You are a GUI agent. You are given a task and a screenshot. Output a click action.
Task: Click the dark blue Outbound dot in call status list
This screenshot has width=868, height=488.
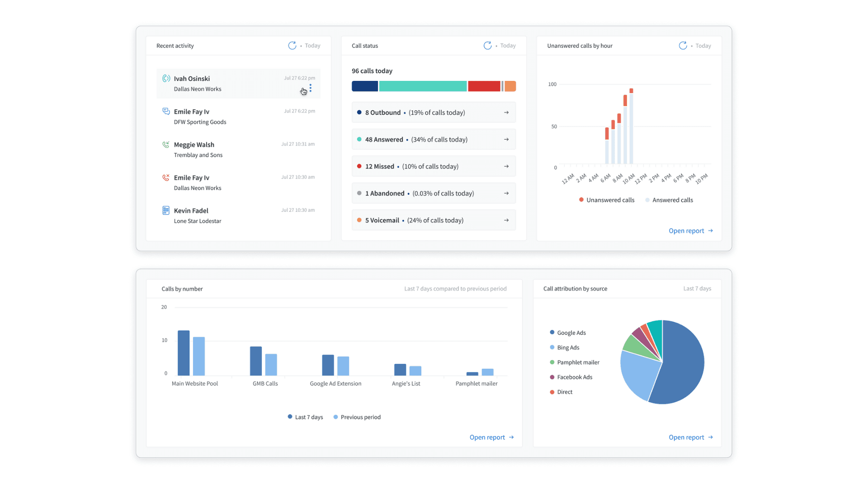click(359, 113)
